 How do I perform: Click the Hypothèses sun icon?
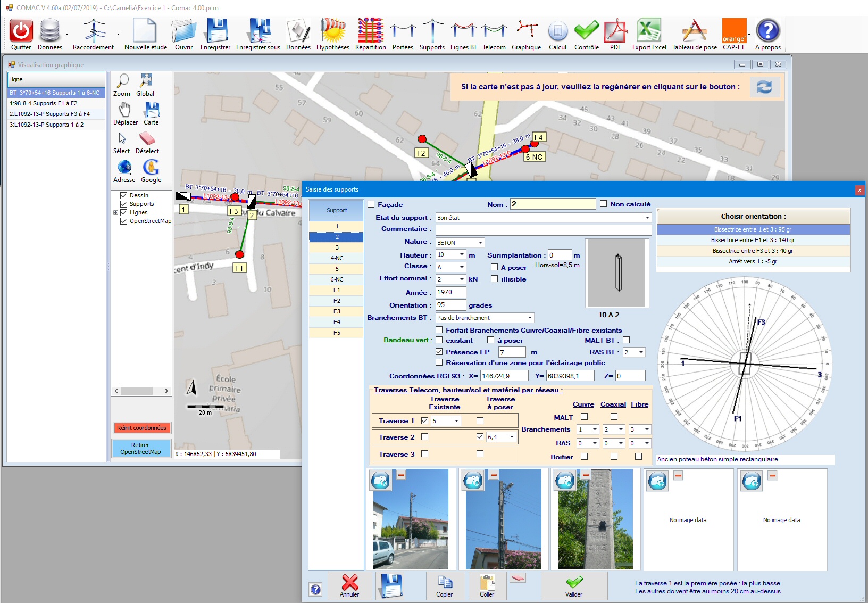333,31
